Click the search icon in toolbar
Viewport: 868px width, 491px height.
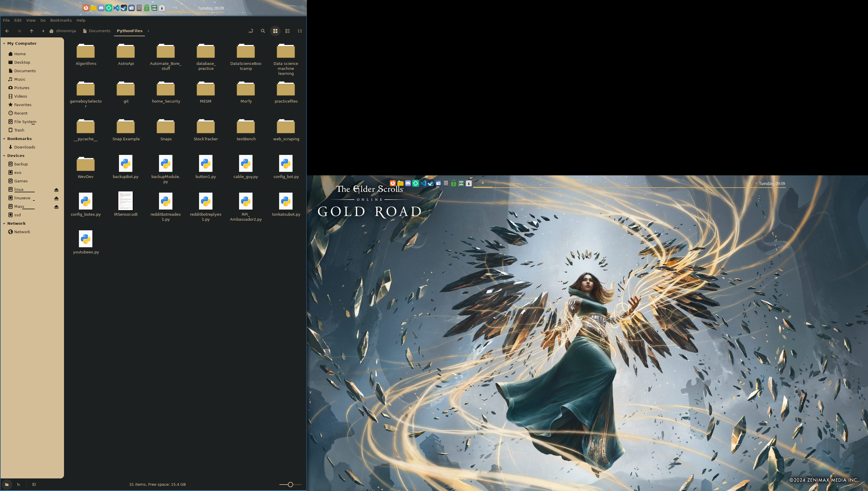click(x=263, y=31)
